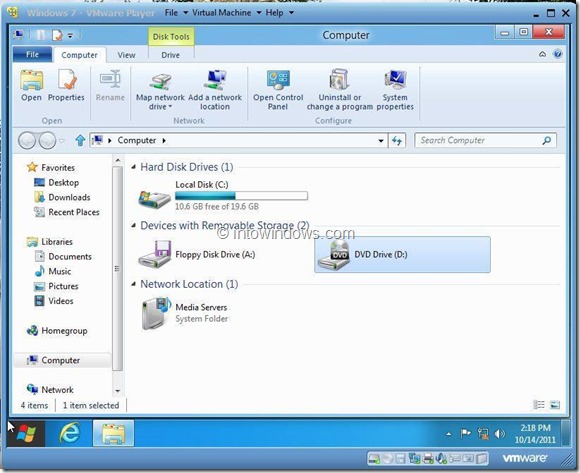This screenshot has height=473, width=580.
Task: Open System properties
Action: point(395,90)
